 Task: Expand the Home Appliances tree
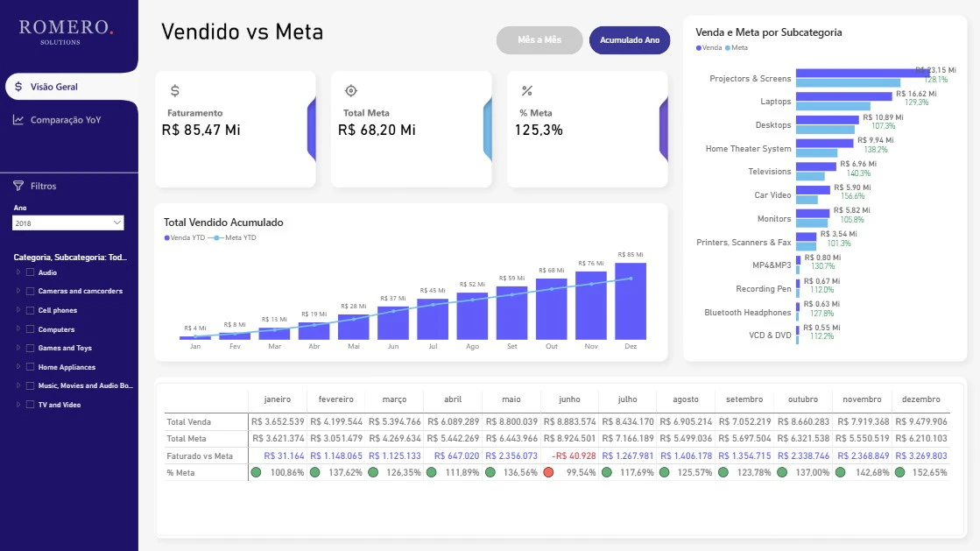tap(18, 367)
